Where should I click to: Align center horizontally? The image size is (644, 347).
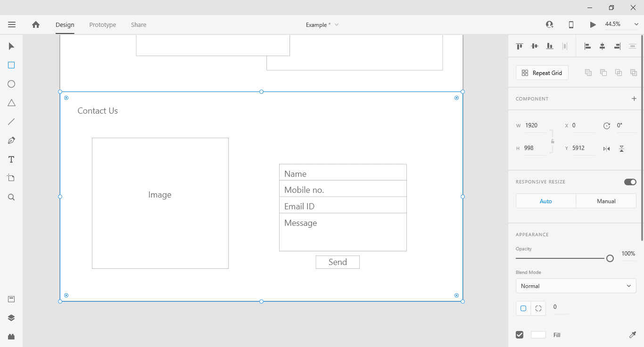[603, 46]
